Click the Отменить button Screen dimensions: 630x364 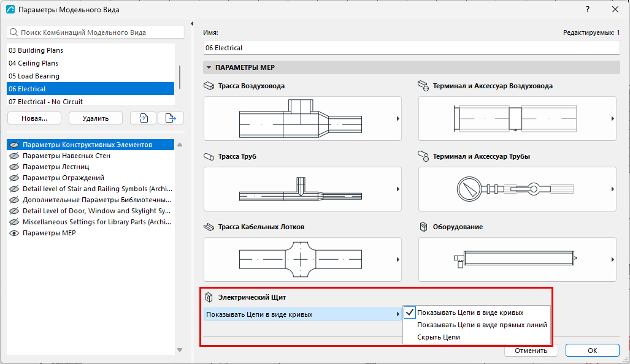pyautogui.click(x=531, y=351)
